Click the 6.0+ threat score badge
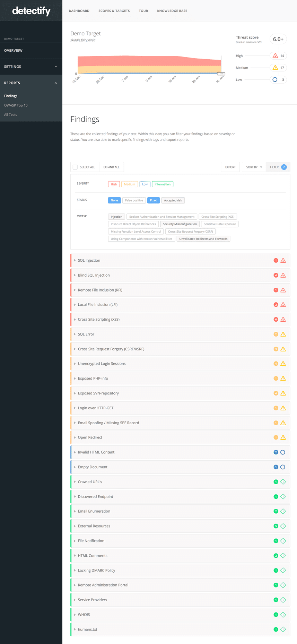This screenshot has width=297, height=644. [278, 39]
